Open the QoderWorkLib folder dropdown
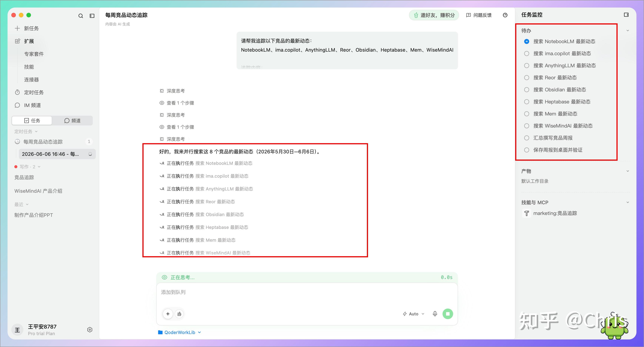 point(180,332)
